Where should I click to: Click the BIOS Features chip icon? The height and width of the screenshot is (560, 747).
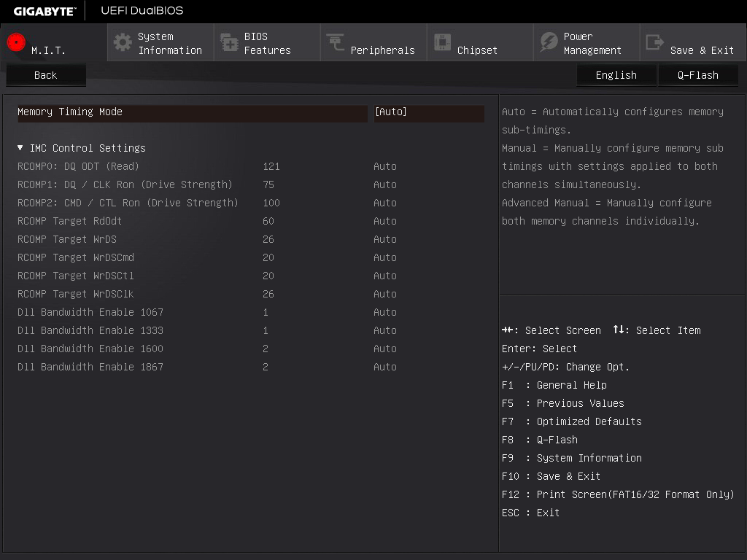tap(229, 42)
